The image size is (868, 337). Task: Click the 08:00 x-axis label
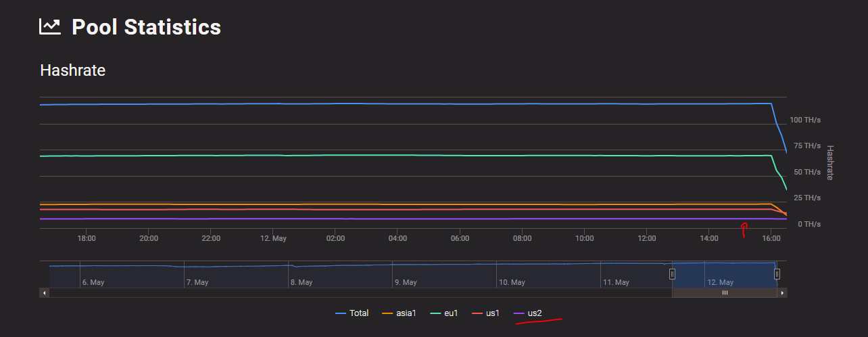click(x=522, y=239)
